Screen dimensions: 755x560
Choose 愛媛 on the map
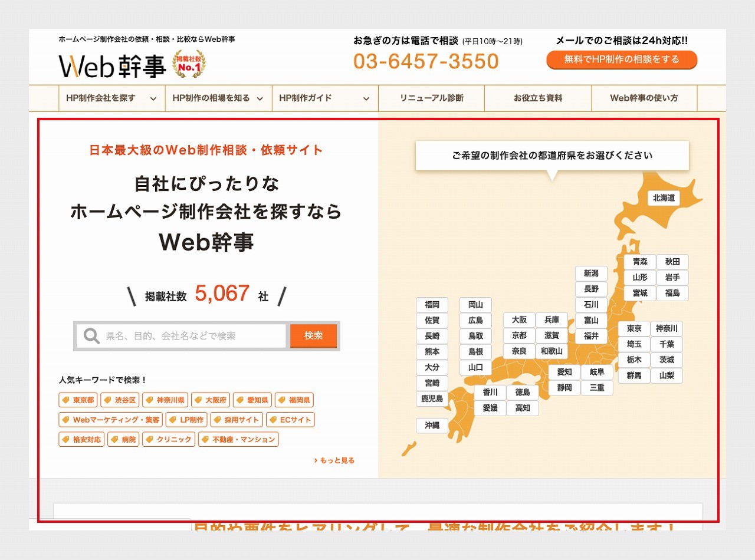pos(490,408)
